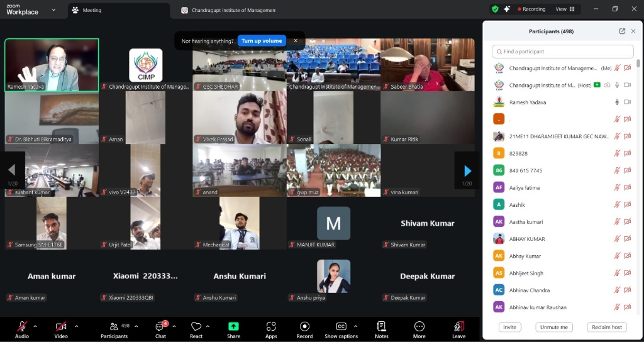
Task: Click the Reclaim host button
Action: tap(607, 327)
